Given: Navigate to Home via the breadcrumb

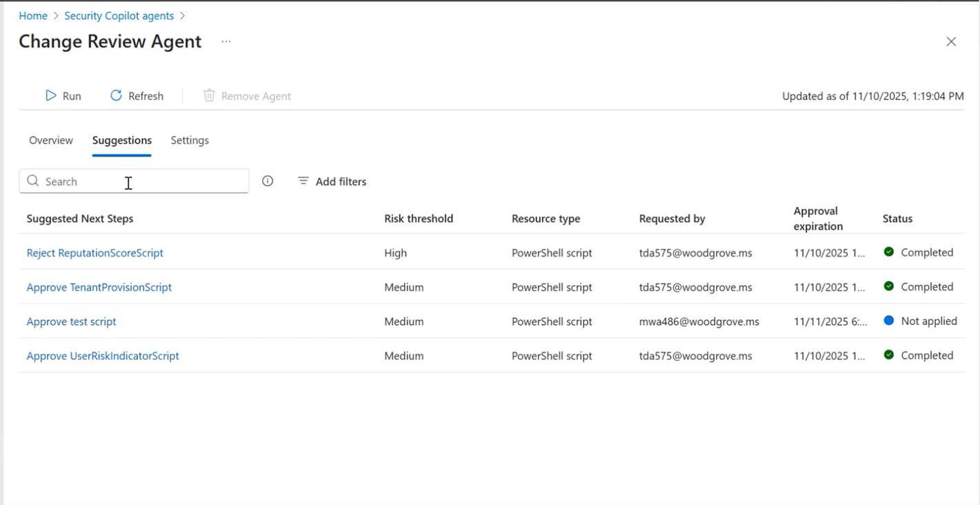Looking at the screenshot, I should coord(33,15).
